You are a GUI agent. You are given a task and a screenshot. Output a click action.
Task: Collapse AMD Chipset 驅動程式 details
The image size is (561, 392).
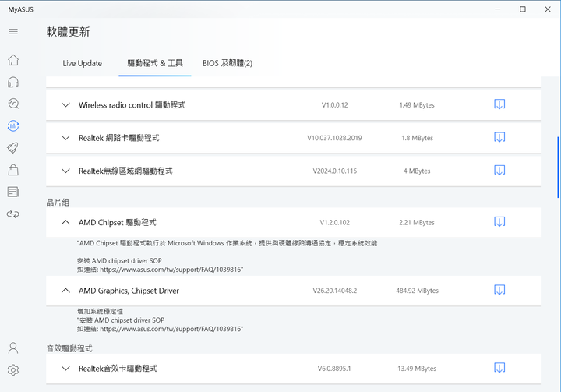pos(65,222)
